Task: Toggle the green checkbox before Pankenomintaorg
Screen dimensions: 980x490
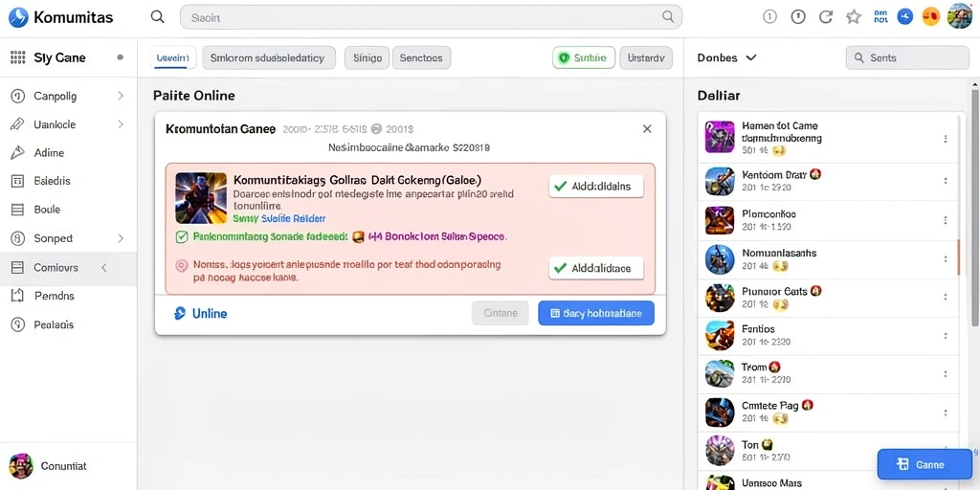Action: 182,237
